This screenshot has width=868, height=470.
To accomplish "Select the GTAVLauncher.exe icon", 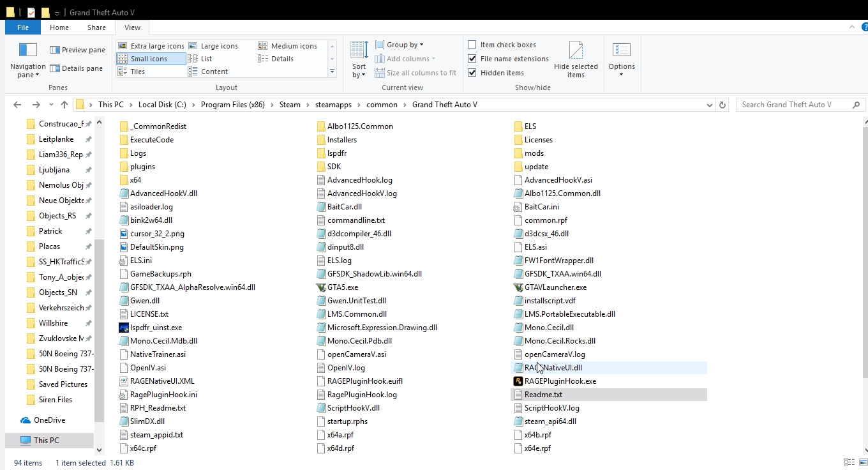I will pos(518,287).
